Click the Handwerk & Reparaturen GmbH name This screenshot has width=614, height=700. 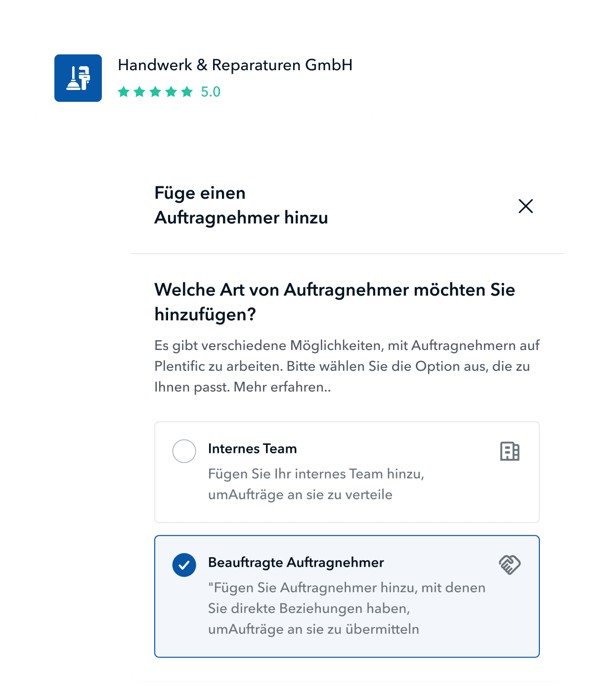(x=235, y=65)
